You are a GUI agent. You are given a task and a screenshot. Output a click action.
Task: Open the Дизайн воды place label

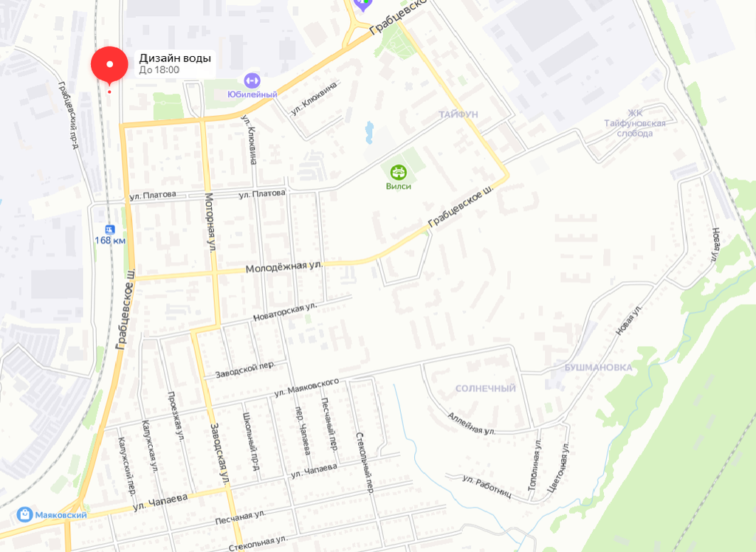pyautogui.click(x=175, y=58)
